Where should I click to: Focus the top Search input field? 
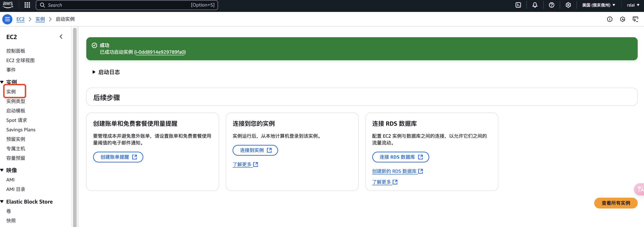(x=127, y=5)
